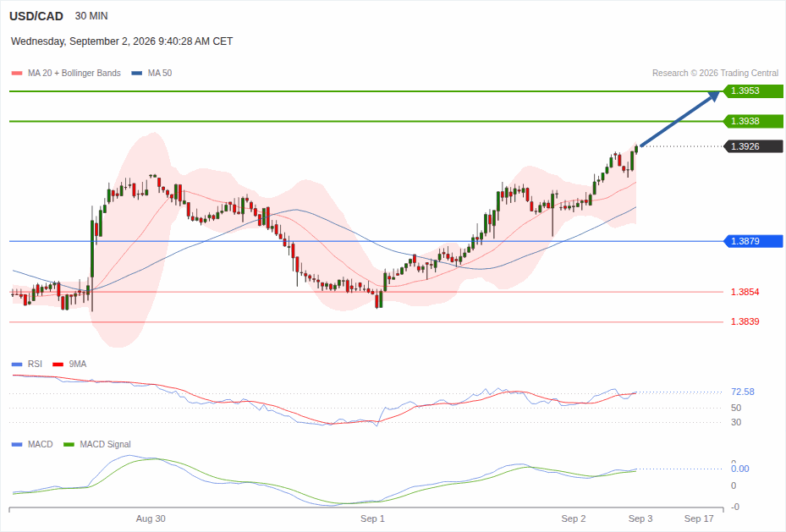786x532 pixels.
Task: Click the 30 MIN timeframe label
Action: click(91, 16)
